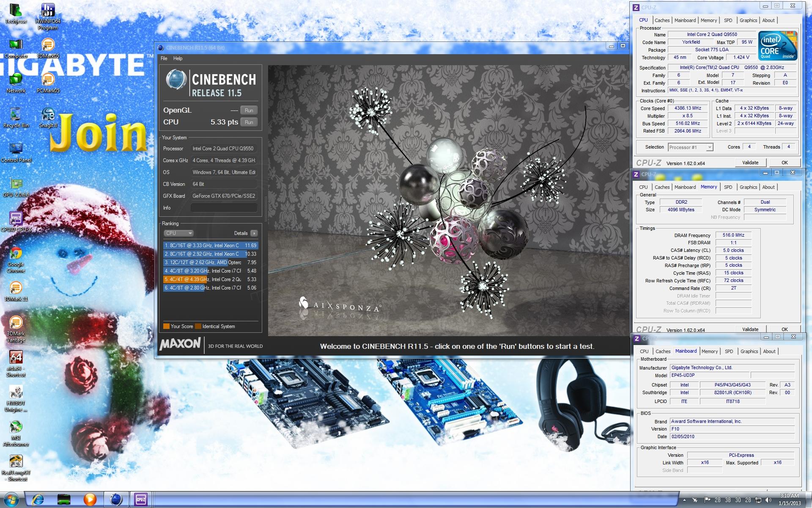Select the highlighted 4C/4T @ 4.39 GHz row
Image resolution: width=812 pixels, height=508 pixels.
pyautogui.click(x=210, y=279)
